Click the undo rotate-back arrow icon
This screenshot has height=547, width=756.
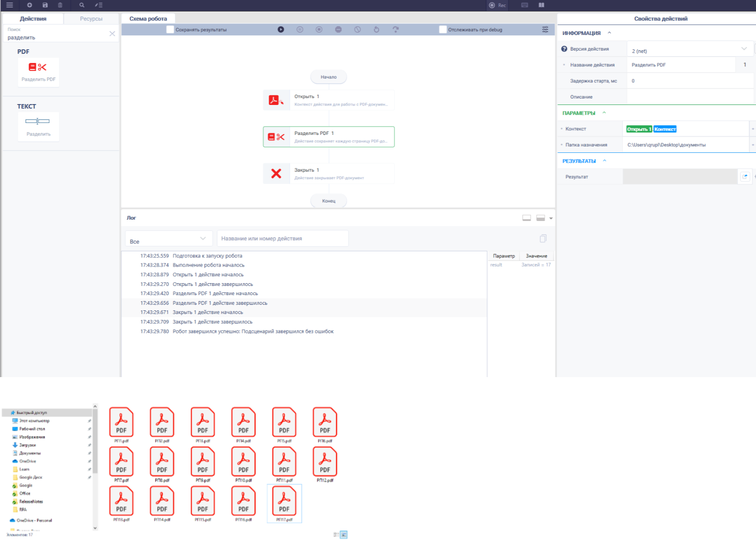pos(376,29)
